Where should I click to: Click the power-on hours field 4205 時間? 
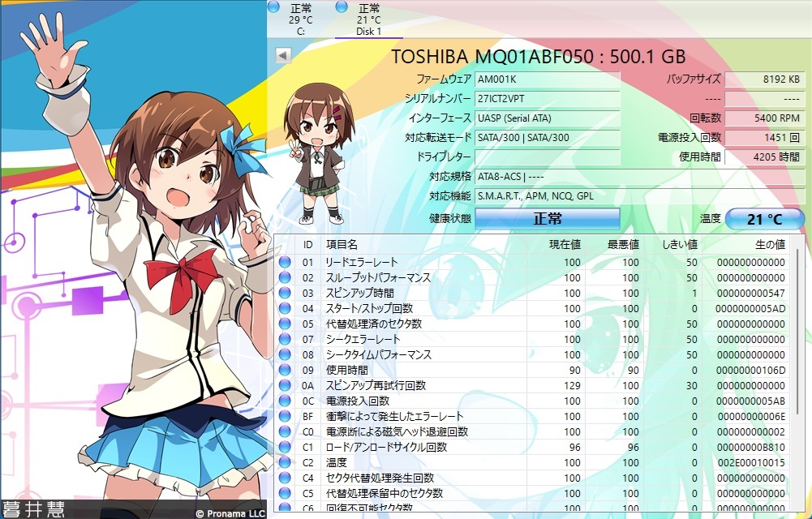pos(764,157)
